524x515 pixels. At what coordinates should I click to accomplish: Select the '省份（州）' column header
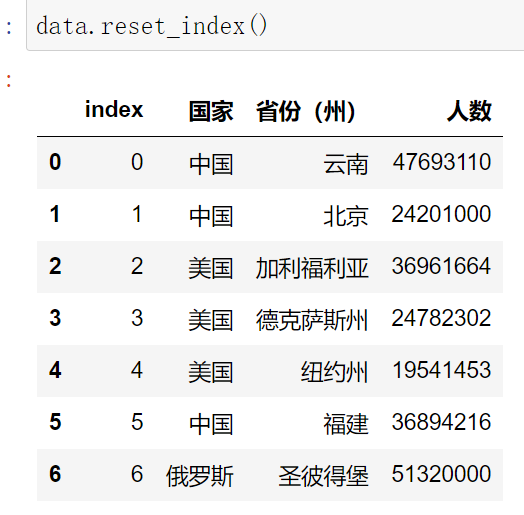click(x=306, y=111)
